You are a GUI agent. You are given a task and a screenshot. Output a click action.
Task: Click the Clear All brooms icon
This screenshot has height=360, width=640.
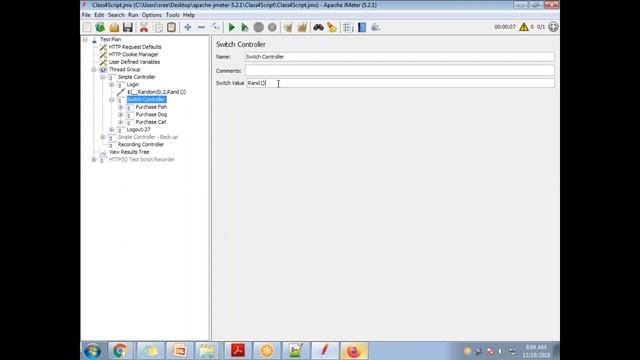tap(302, 27)
